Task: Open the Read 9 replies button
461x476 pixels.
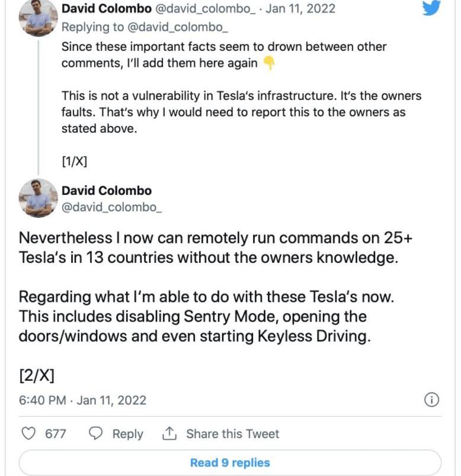Action: [230, 462]
